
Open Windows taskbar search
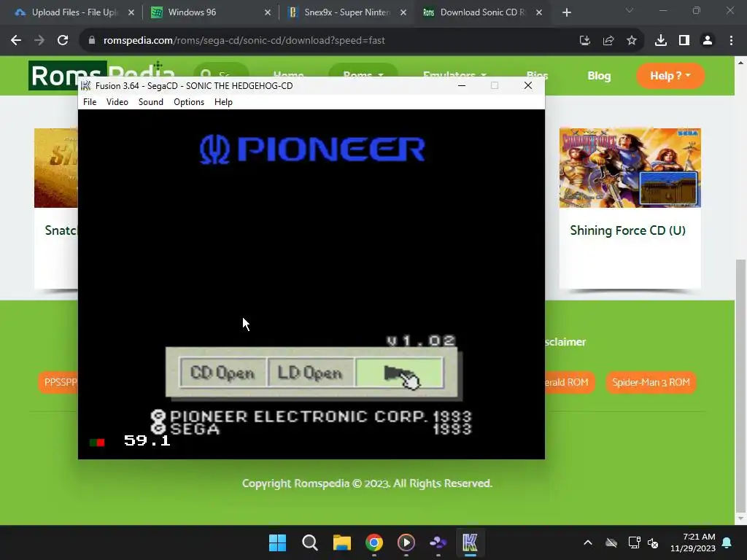309,542
